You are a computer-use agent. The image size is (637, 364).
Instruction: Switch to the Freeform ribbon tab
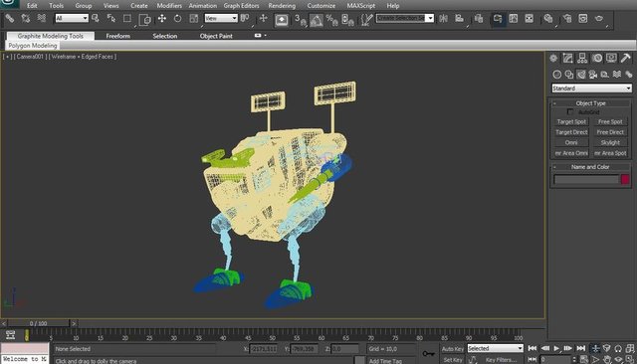118,36
